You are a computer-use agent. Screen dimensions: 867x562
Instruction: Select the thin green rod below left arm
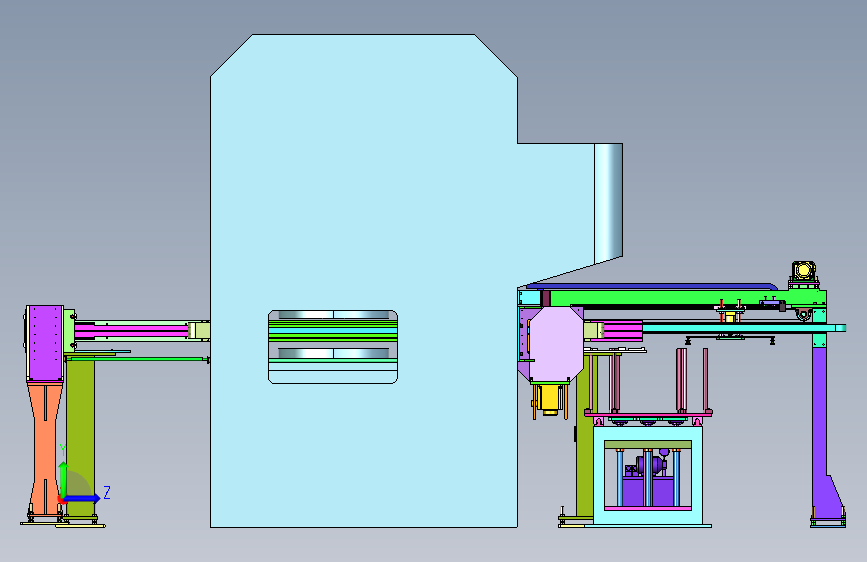click(x=138, y=359)
